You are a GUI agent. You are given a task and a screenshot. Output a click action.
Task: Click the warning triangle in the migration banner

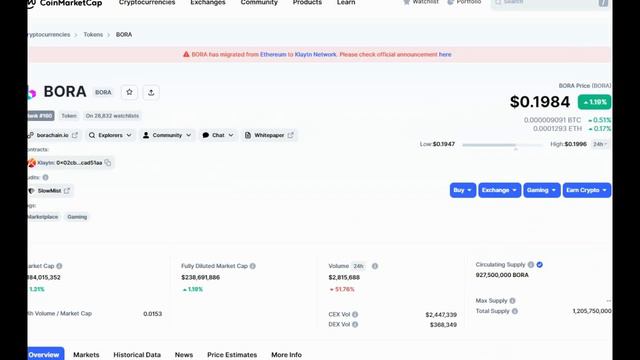click(x=186, y=54)
